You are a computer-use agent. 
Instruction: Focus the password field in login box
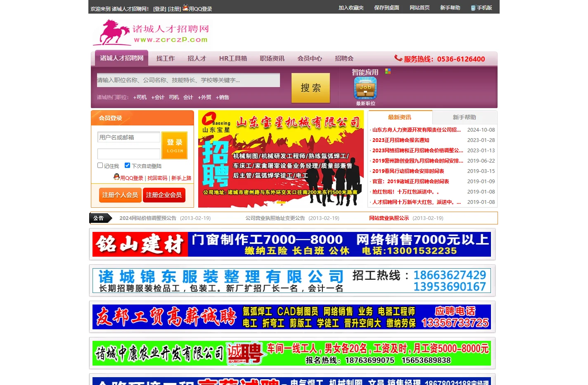coord(129,154)
